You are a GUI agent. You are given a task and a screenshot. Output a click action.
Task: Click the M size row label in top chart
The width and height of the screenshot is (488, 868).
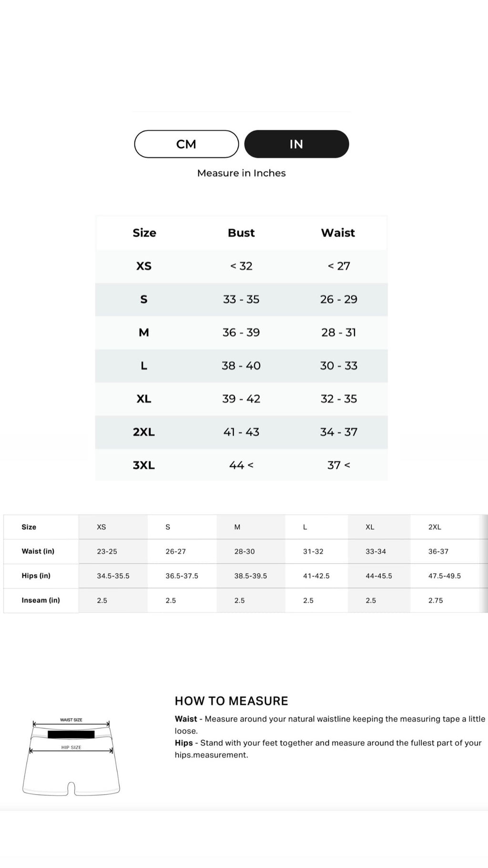(143, 332)
